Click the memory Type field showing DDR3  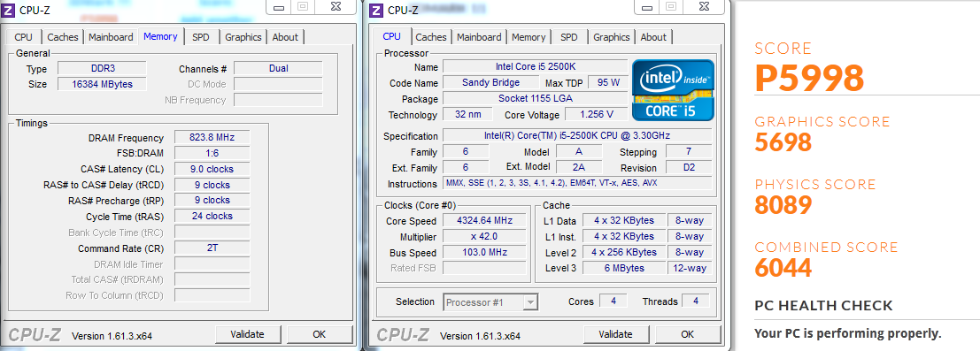click(102, 68)
